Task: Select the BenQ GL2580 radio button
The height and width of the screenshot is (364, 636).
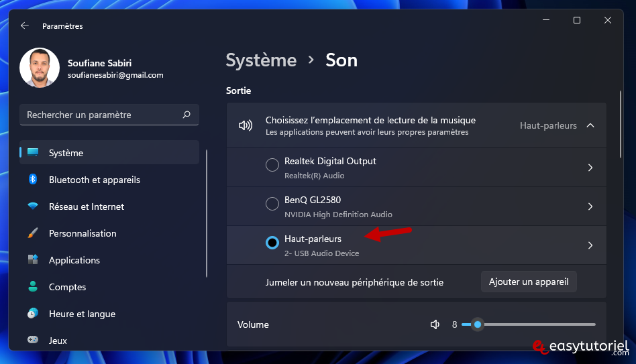Action: (x=272, y=204)
